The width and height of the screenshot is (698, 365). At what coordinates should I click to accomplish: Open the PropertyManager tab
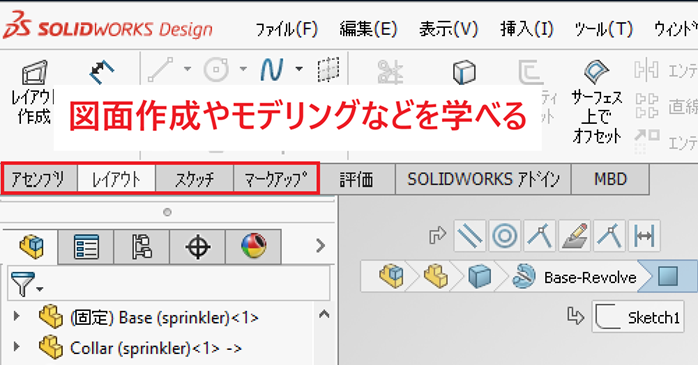pos(86,246)
